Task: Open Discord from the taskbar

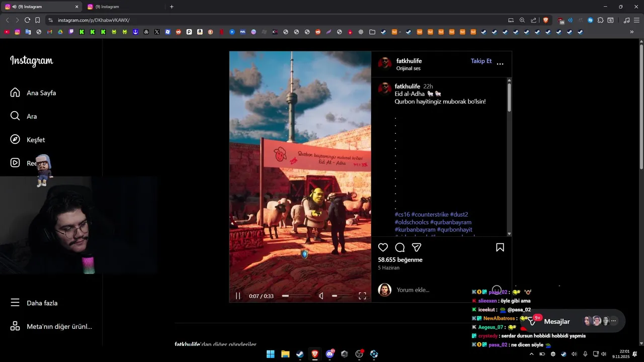Action: [x=330, y=354]
